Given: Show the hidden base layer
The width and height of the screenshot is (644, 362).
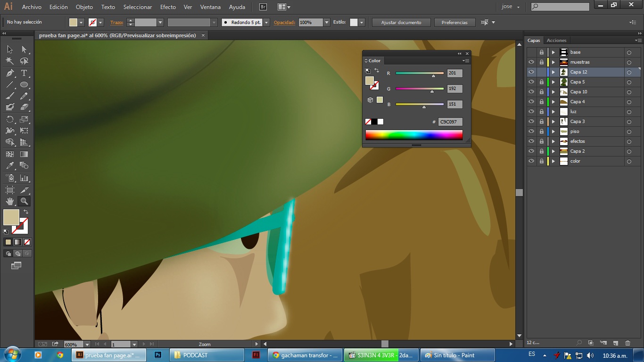Looking at the screenshot, I should point(531,52).
